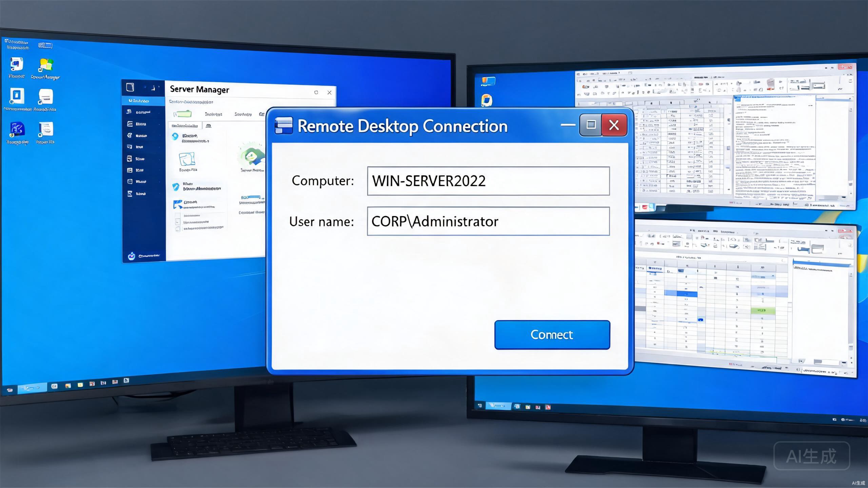
Task: Click the Server Manager window title text
Action: tap(199, 89)
